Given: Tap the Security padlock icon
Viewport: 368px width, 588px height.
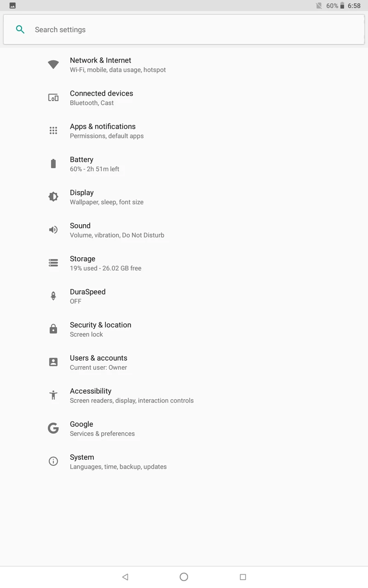Looking at the screenshot, I should point(53,329).
